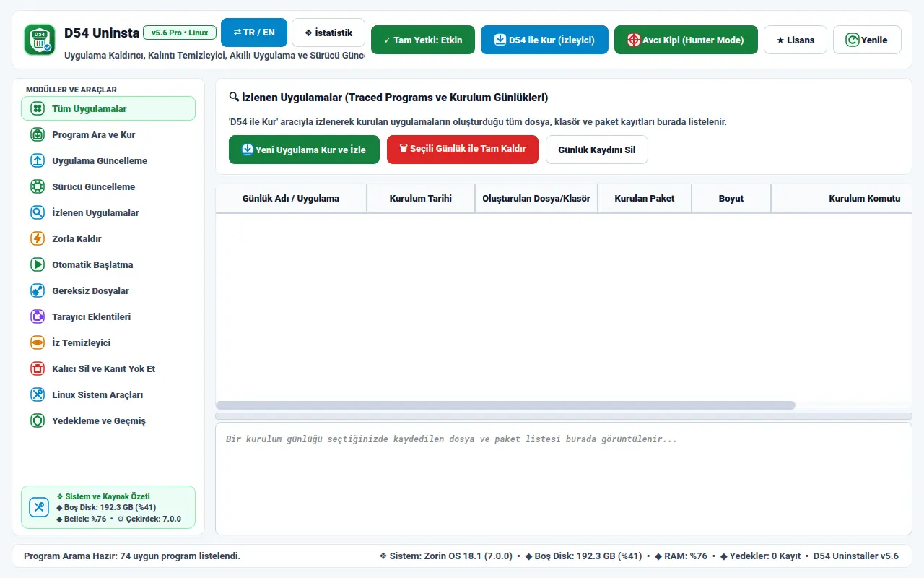Click the Otomatik Başlatma play icon
The width and height of the screenshot is (924, 578).
tap(38, 264)
